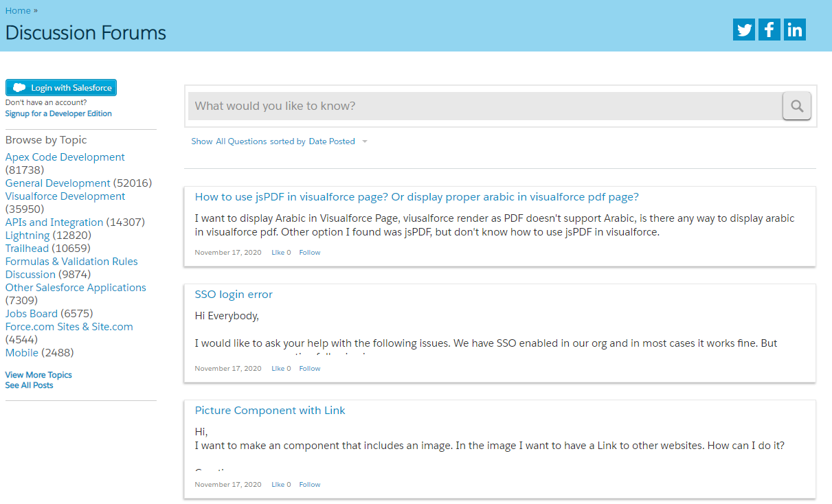Click the 'Hi Everybody,' text in SSO post
Image resolution: width=832 pixels, height=504 pixels.
(x=227, y=317)
